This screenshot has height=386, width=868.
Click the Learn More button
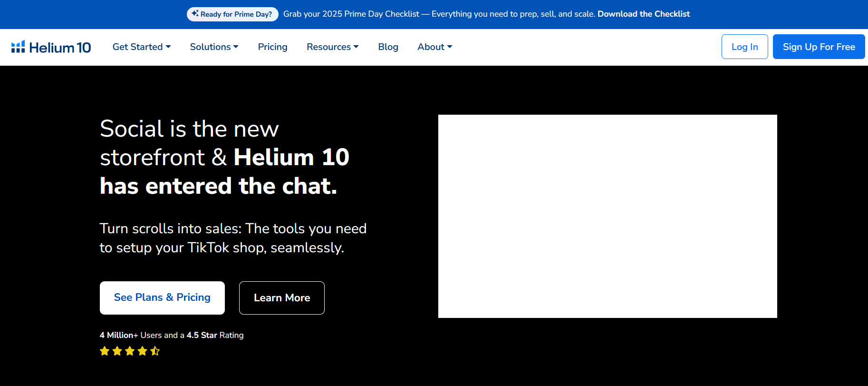[x=282, y=298]
